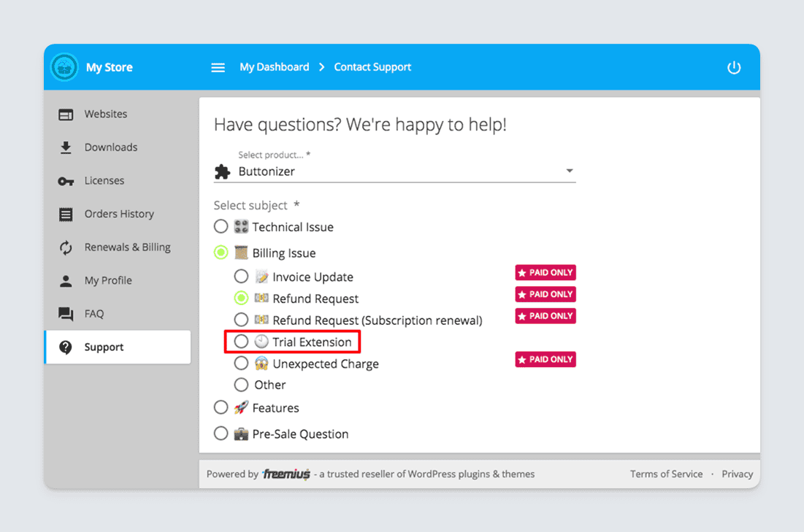The image size is (804, 532).
Task: Go to Renewals & Billing page
Action: tap(118, 247)
